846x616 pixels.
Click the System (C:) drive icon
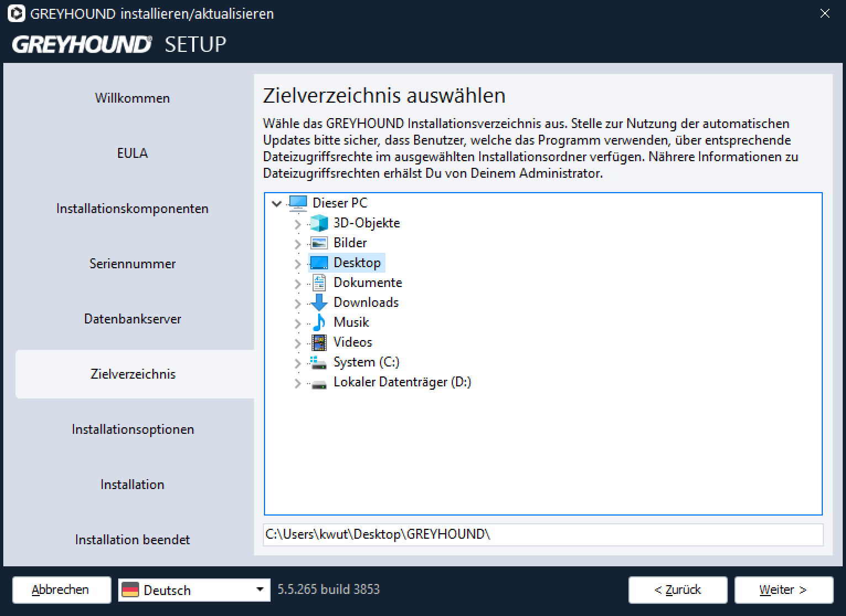[319, 362]
